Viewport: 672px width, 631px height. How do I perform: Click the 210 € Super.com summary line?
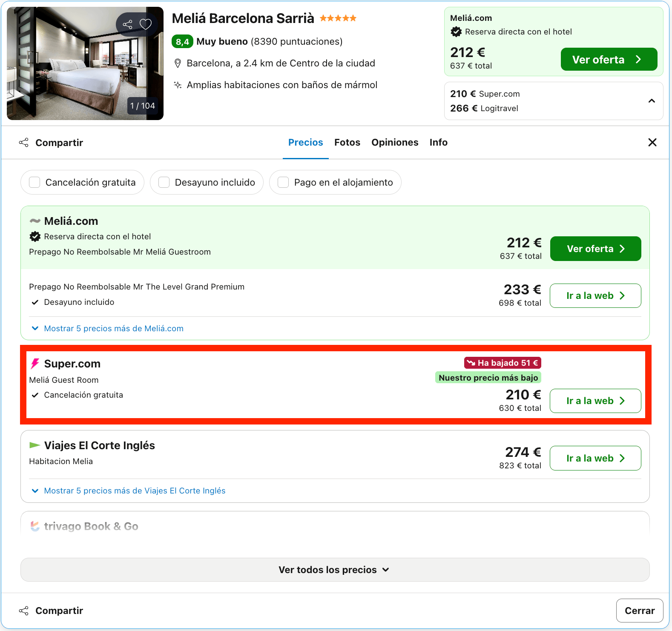pyautogui.click(x=485, y=94)
